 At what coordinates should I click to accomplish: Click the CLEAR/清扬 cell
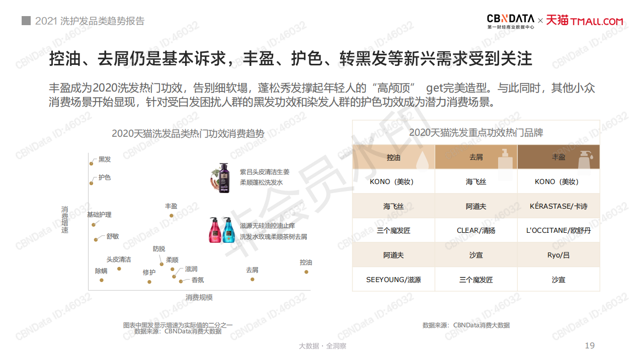coord(476,230)
